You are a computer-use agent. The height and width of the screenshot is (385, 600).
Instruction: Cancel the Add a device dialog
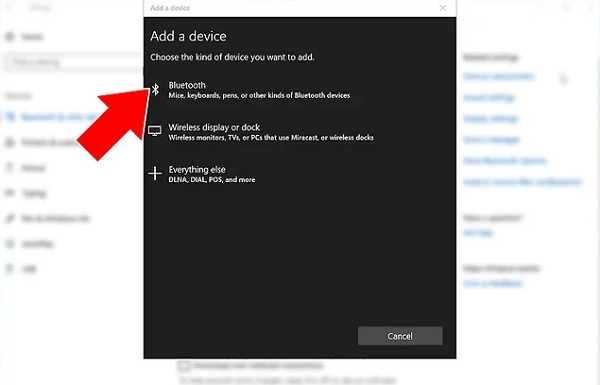click(400, 336)
